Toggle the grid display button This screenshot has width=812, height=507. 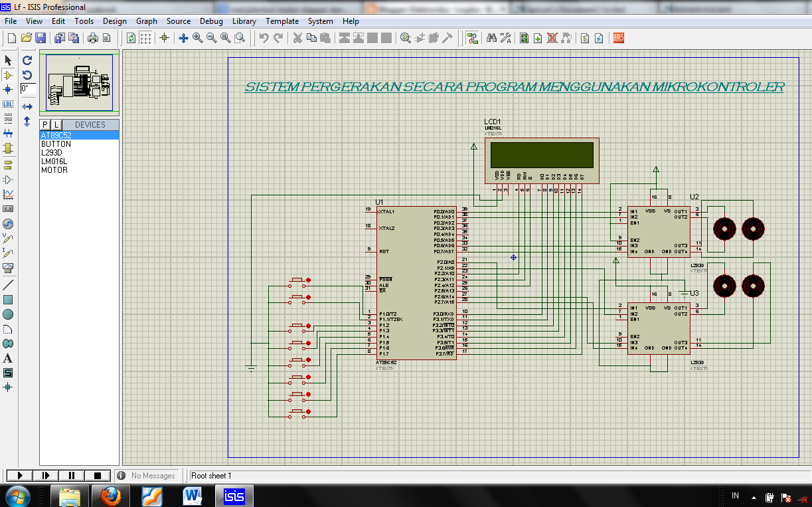145,39
